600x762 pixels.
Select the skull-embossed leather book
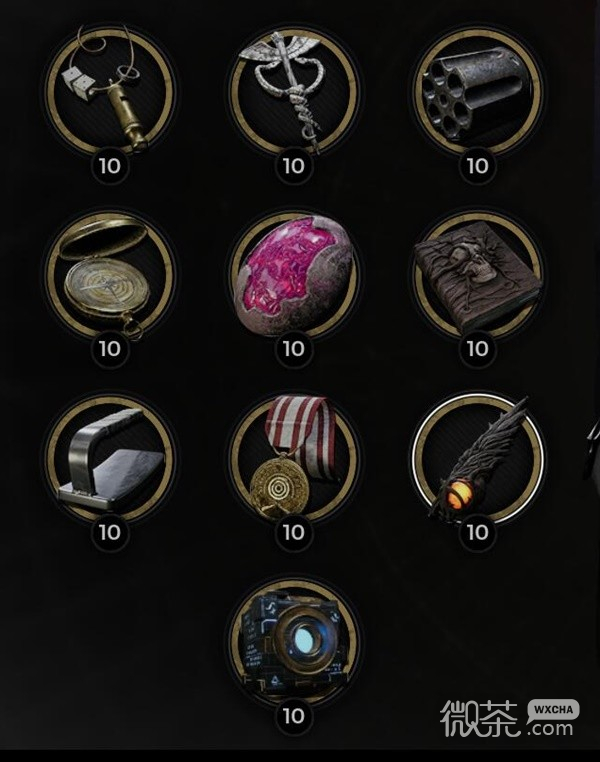point(478,275)
